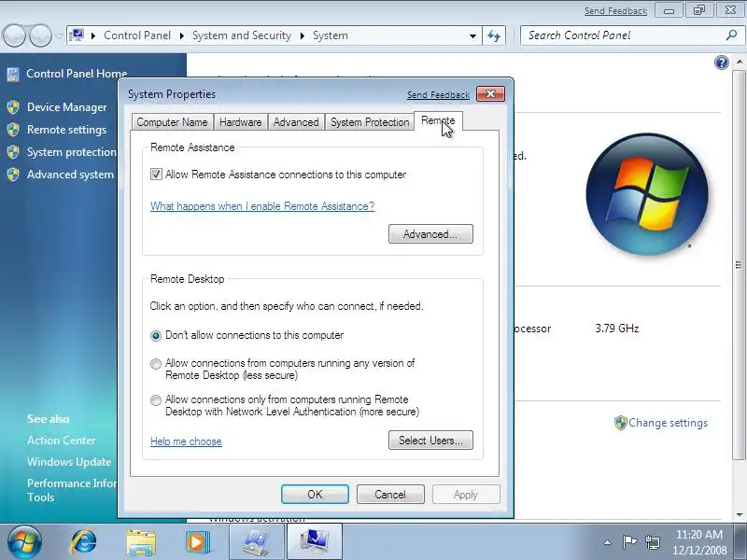Switch to the Advanced tab

point(296,122)
